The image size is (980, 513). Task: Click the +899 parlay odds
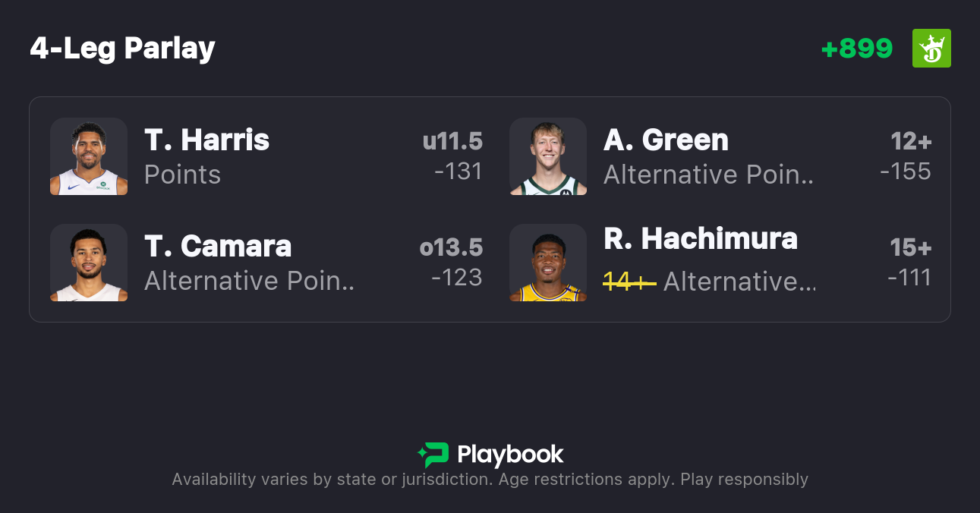pos(857,49)
